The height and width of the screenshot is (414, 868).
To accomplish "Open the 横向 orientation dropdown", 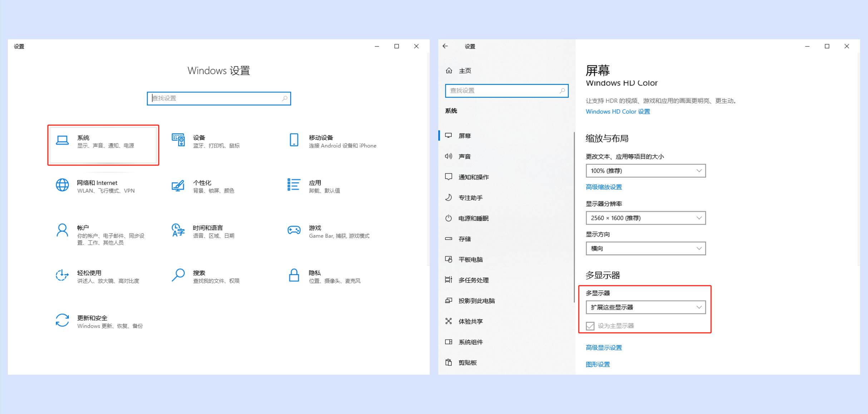I will (x=646, y=248).
